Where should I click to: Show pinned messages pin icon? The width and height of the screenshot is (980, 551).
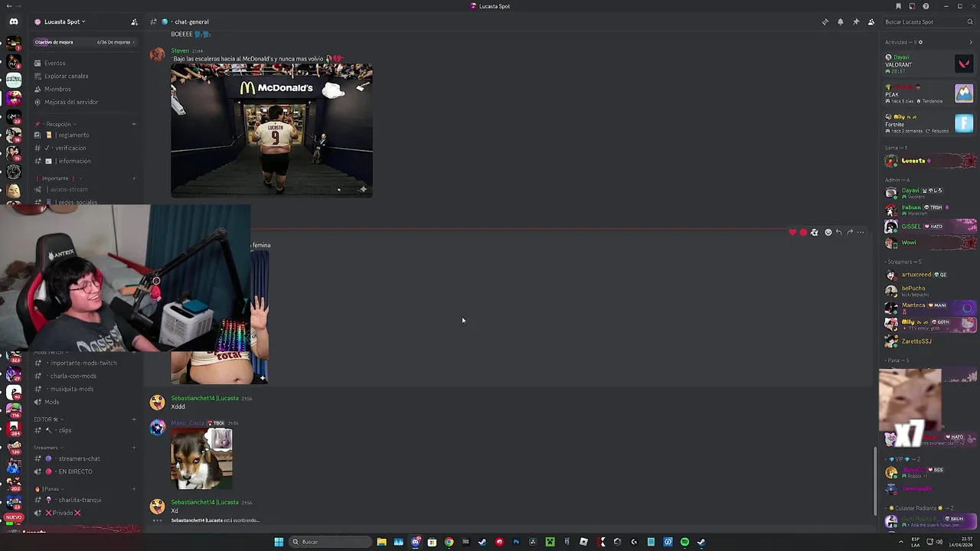[x=855, y=22]
